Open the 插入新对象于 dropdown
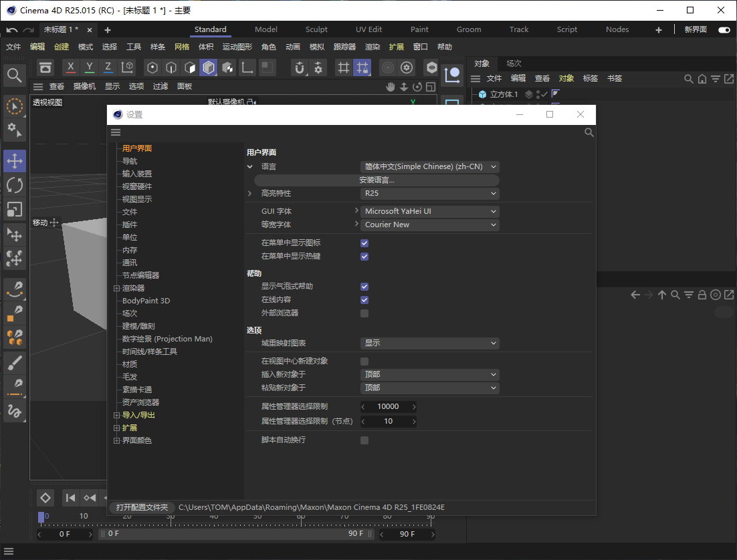 (429, 374)
